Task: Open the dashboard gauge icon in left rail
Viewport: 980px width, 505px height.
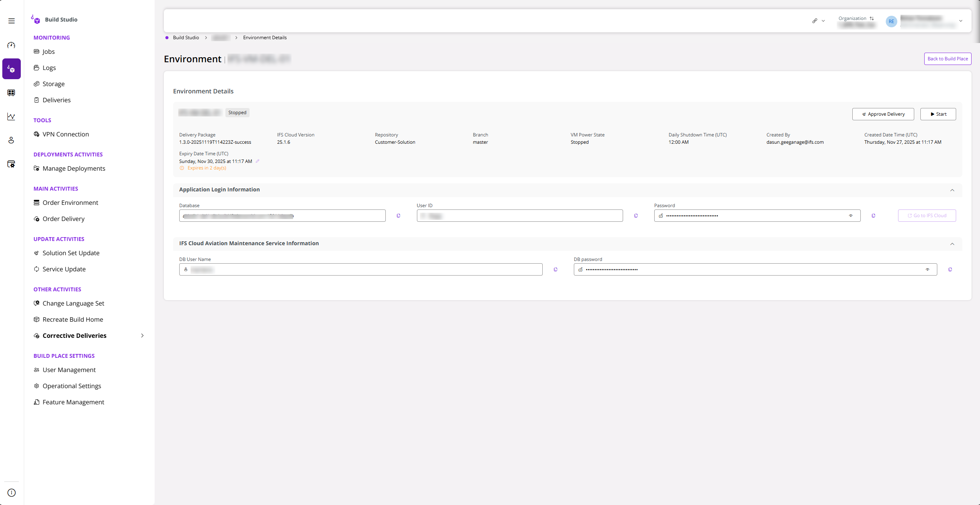Action: (x=12, y=45)
